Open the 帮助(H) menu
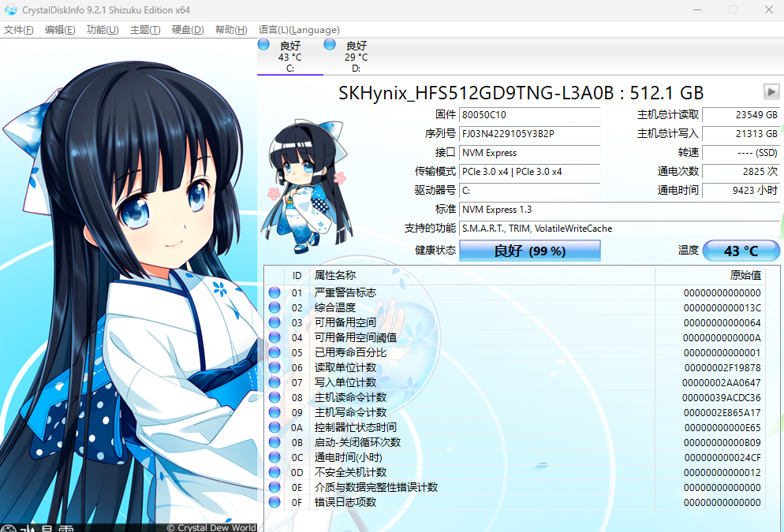 [x=231, y=30]
